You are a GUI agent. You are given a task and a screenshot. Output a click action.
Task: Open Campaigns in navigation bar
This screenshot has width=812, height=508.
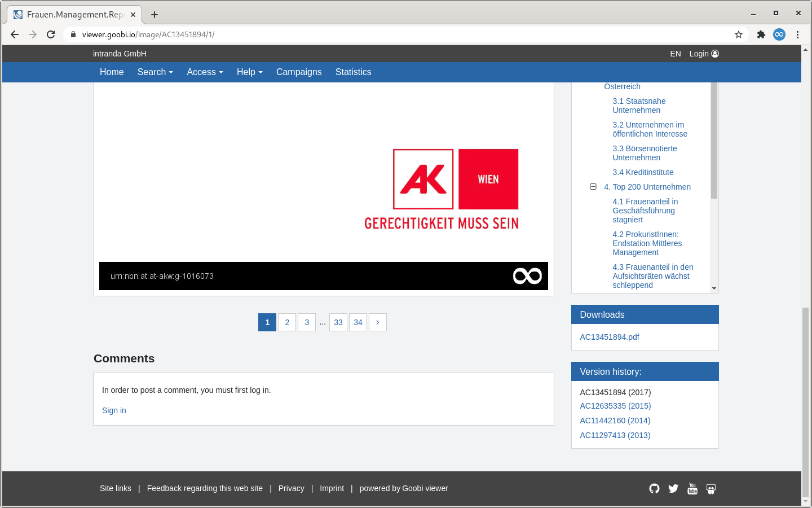[299, 72]
